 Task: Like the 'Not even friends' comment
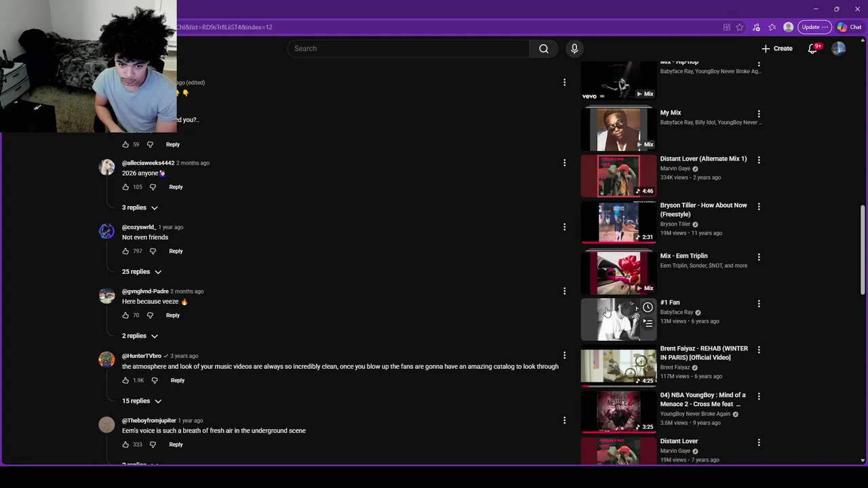(125, 251)
